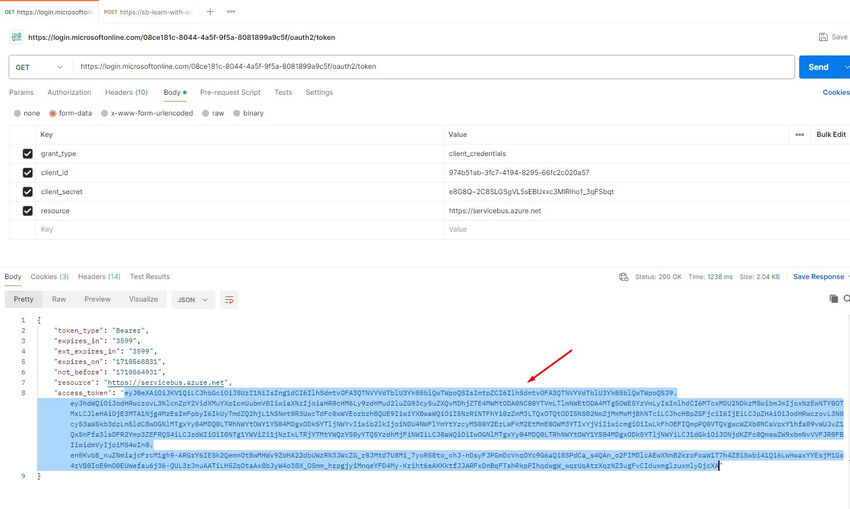850x509 pixels.
Task: Expand the JSON format dropdown
Action: click(194, 299)
